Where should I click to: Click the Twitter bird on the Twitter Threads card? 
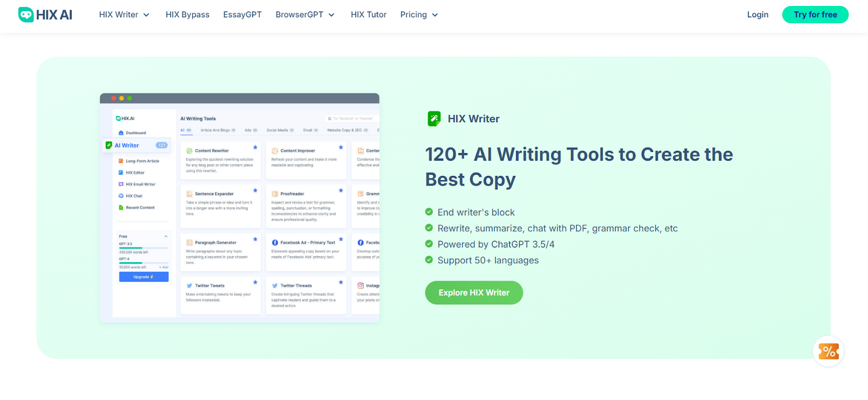pos(275,285)
